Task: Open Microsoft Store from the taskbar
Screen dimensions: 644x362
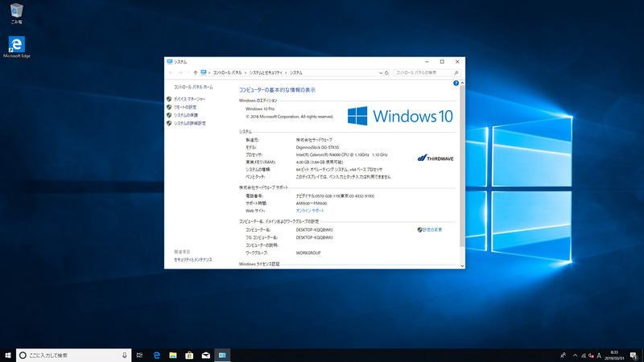Action: pyautogui.click(x=189, y=355)
